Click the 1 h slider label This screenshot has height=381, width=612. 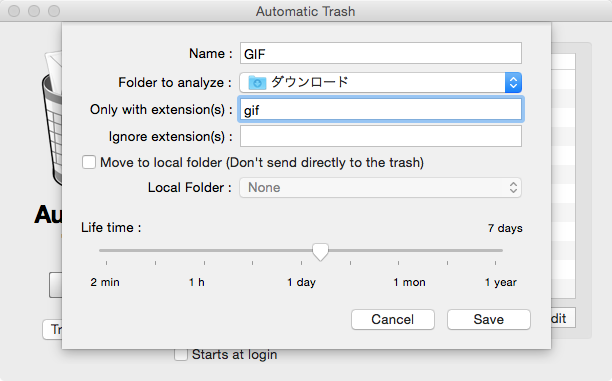pos(197,282)
